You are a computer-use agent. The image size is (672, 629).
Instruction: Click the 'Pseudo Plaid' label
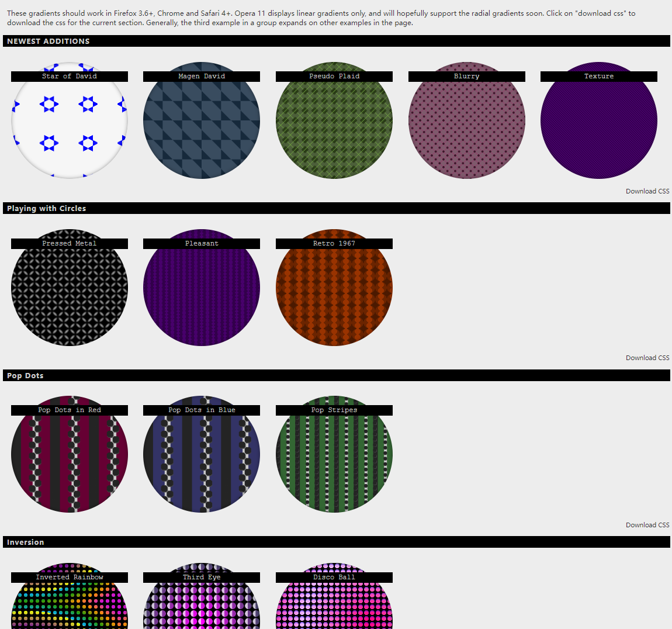click(334, 77)
